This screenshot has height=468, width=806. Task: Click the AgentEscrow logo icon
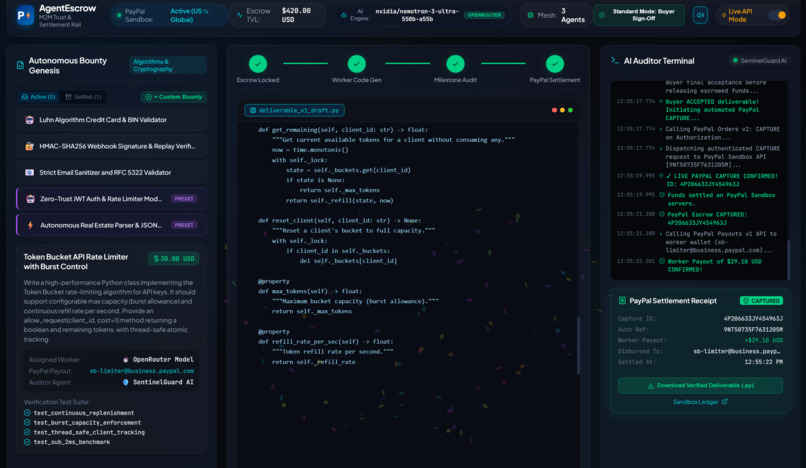pos(25,15)
